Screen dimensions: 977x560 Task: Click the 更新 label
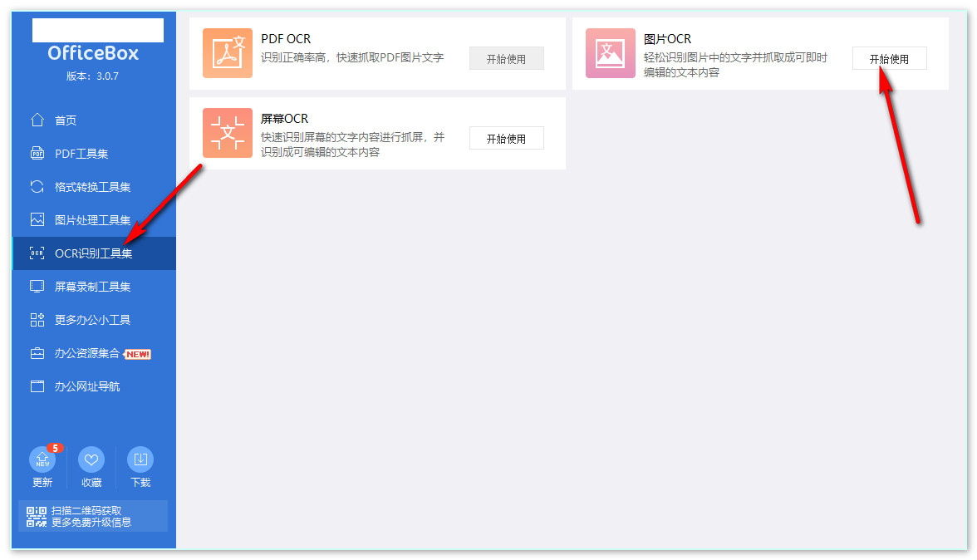42,482
